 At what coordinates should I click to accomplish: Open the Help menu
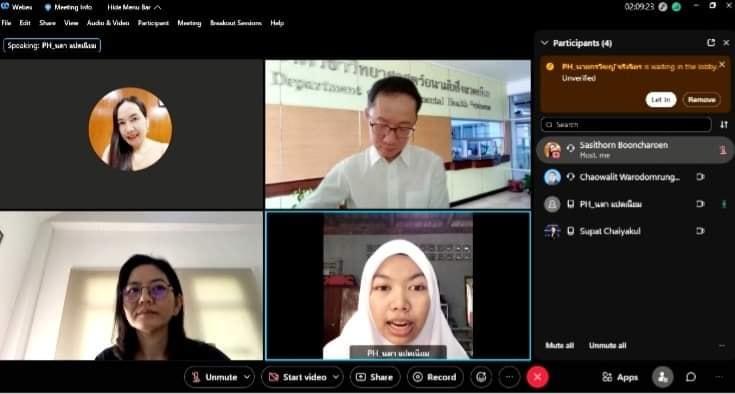point(277,22)
